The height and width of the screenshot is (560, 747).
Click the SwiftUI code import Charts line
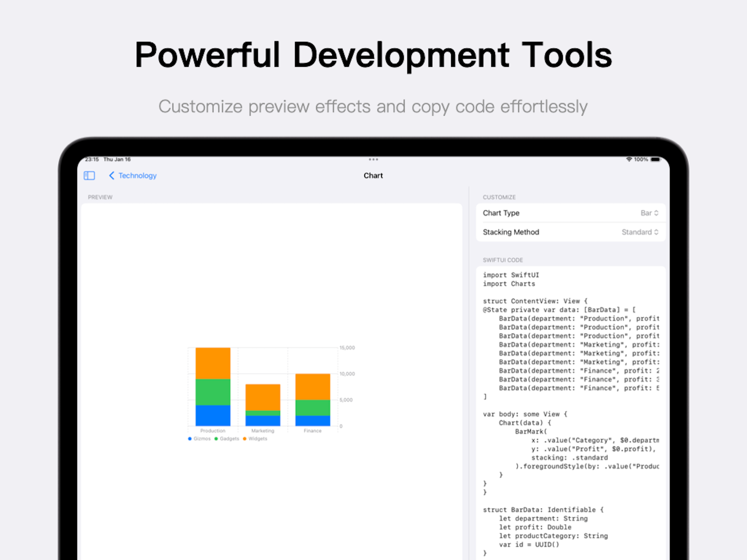pyautogui.click(x=509, y=284)
